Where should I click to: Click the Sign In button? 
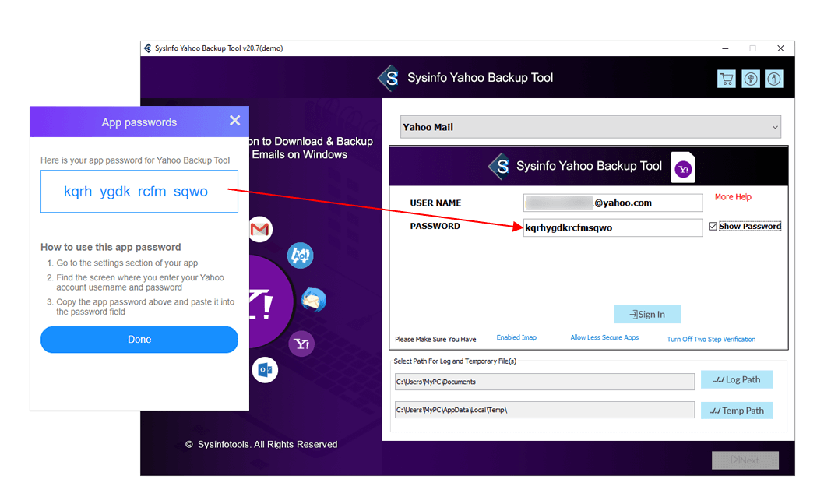point(647,314)
